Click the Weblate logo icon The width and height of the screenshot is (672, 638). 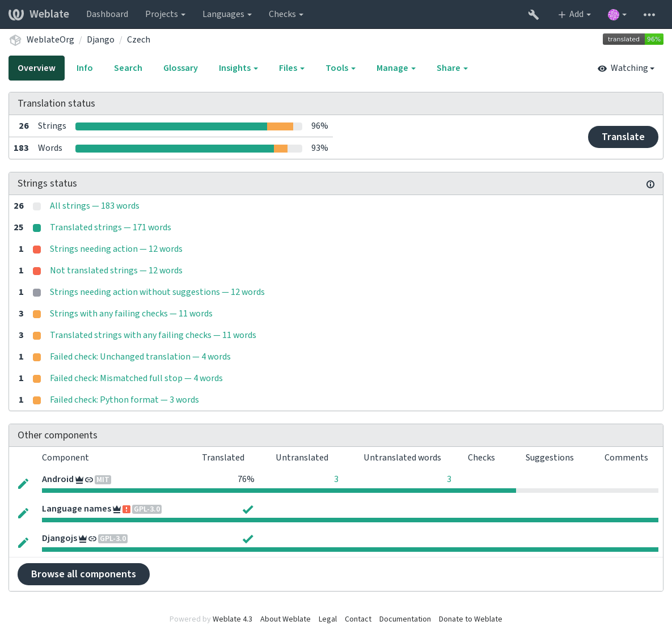click(16, 14)
